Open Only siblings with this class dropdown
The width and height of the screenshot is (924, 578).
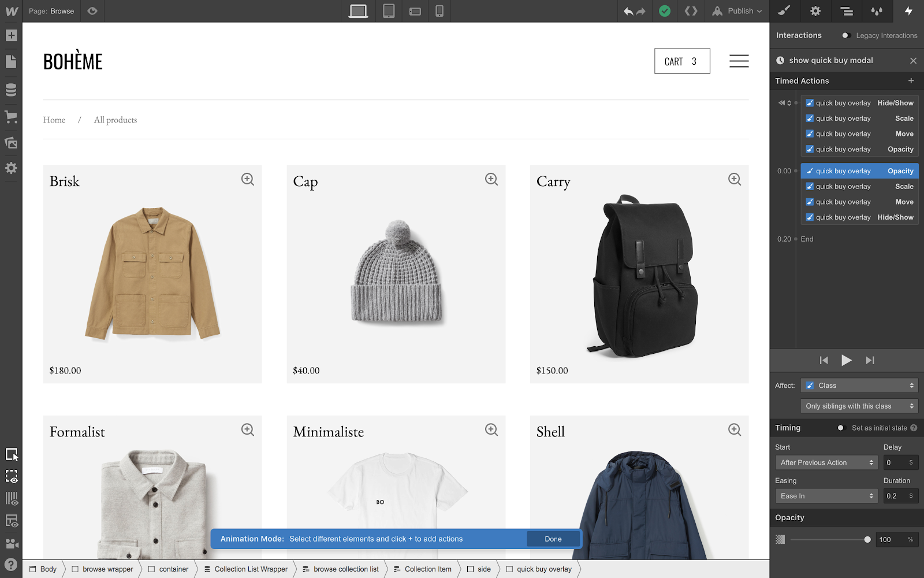pyautogui.click(x=859, y=406)
